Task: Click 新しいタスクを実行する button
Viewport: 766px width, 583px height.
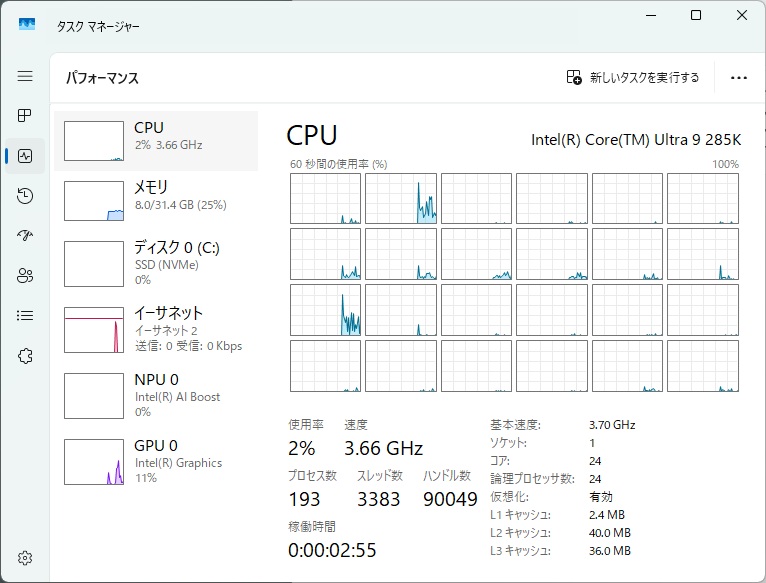Action: pyautogui.click(x=633, y=77)
